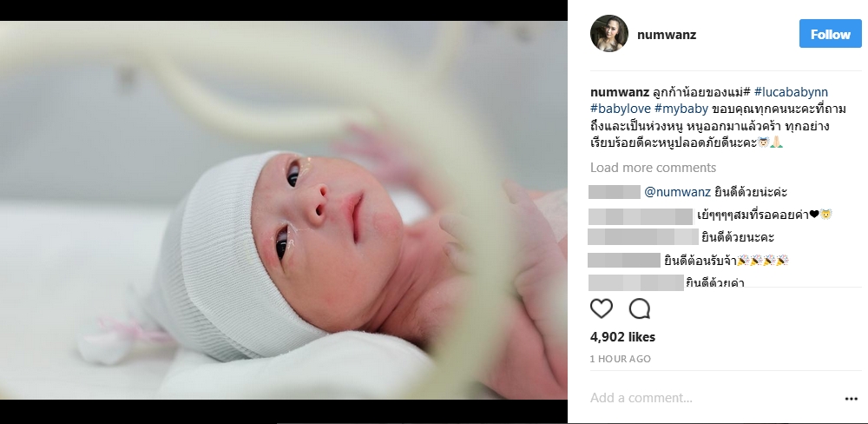868x424 pixels.
Task: Click the blurred username before party emoji comment
Action: click(624, 260)
